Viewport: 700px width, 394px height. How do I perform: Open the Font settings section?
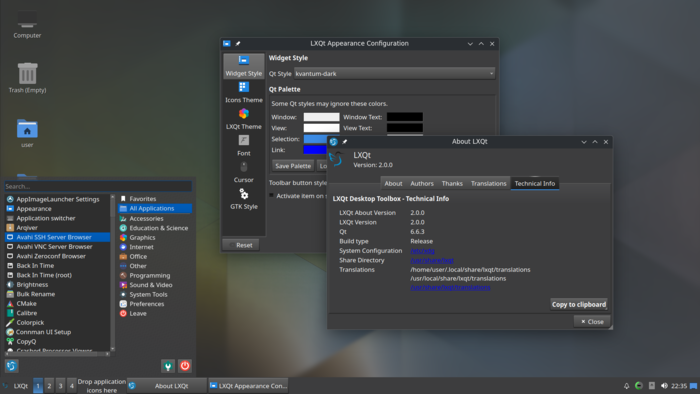pyautogui.click(x=243, y=146)
